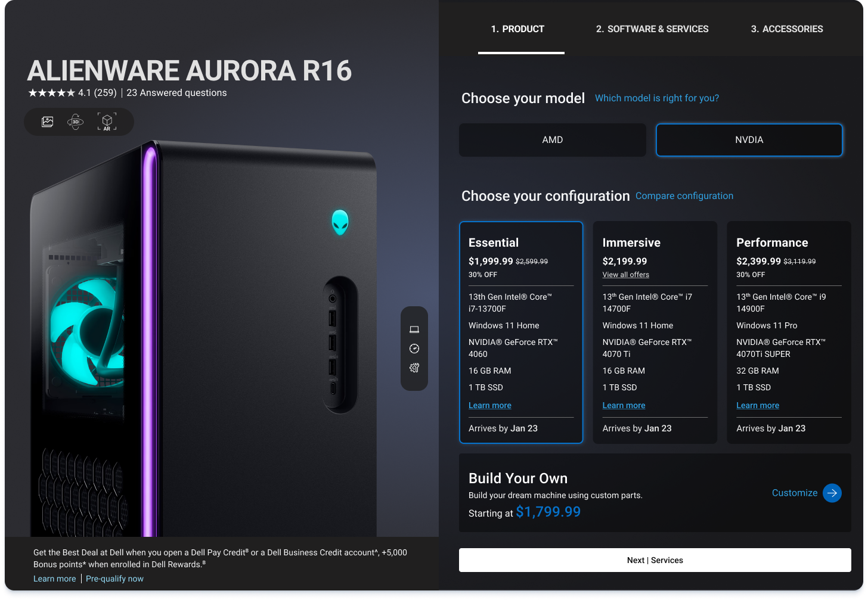Launch the 3D view icon
The height and width of the screenshot is (600, 868).
coord(76,122)
